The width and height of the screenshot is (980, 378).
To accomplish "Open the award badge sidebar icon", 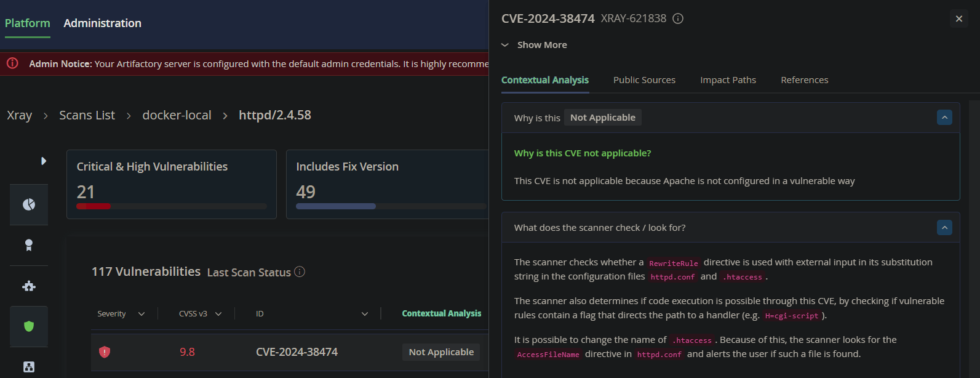I will point(29,245).
